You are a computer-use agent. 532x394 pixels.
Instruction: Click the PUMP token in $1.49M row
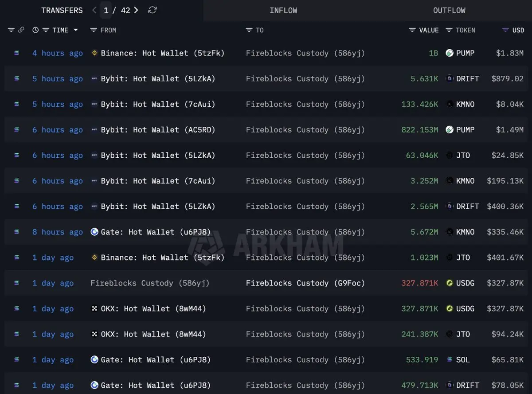tap(465, 130)
